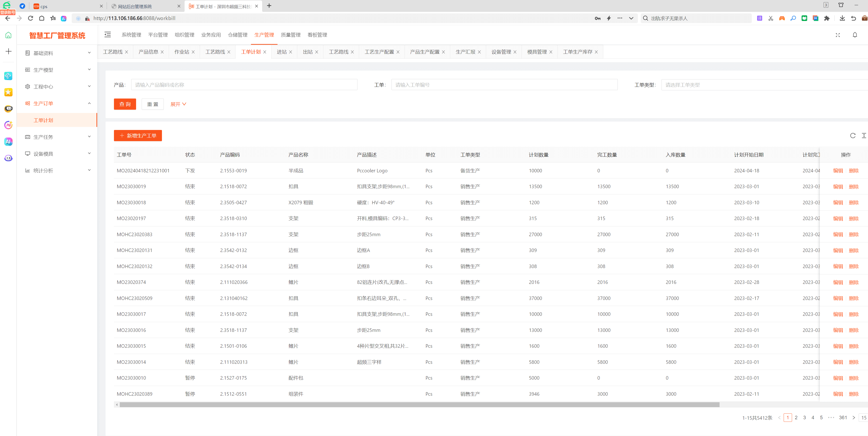Viewport: 868px width, 436px height.
Task: Click the browser page reload icon
Action: [x=30, y=18]
